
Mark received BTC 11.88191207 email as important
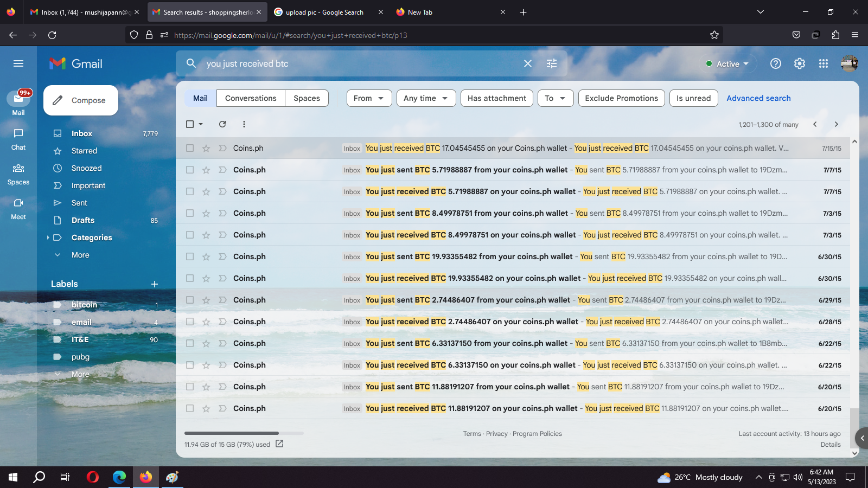pyautogui.click(x=222, y=408)
